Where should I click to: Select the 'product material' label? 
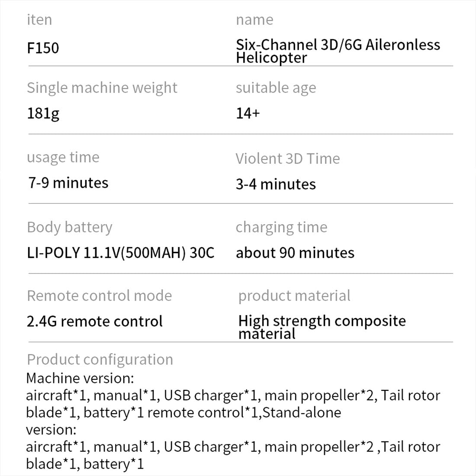[294, 296]
